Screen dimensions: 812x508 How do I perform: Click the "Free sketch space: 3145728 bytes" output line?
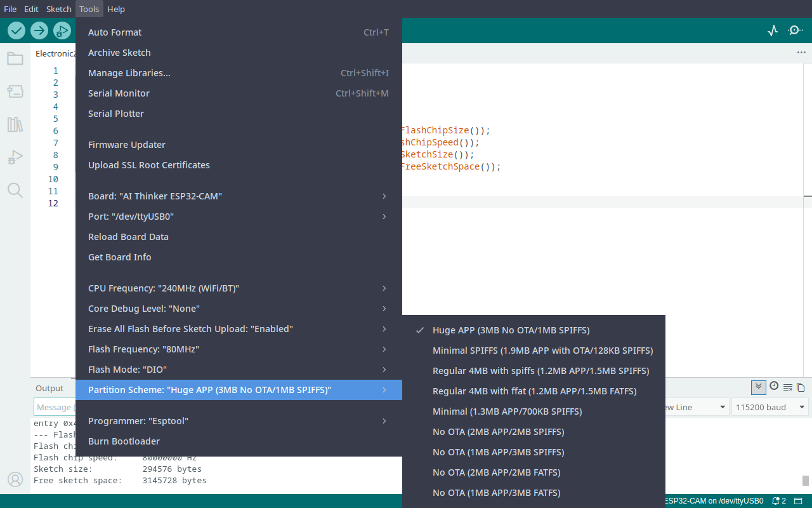pos(120,481)
